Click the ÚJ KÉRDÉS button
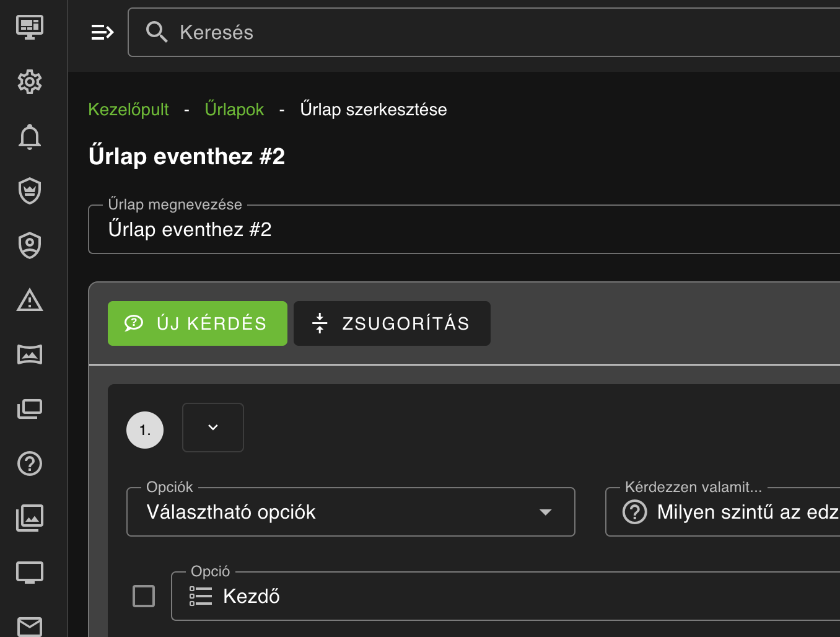Screen dimensions: 840x637 (x=198, y=323)
